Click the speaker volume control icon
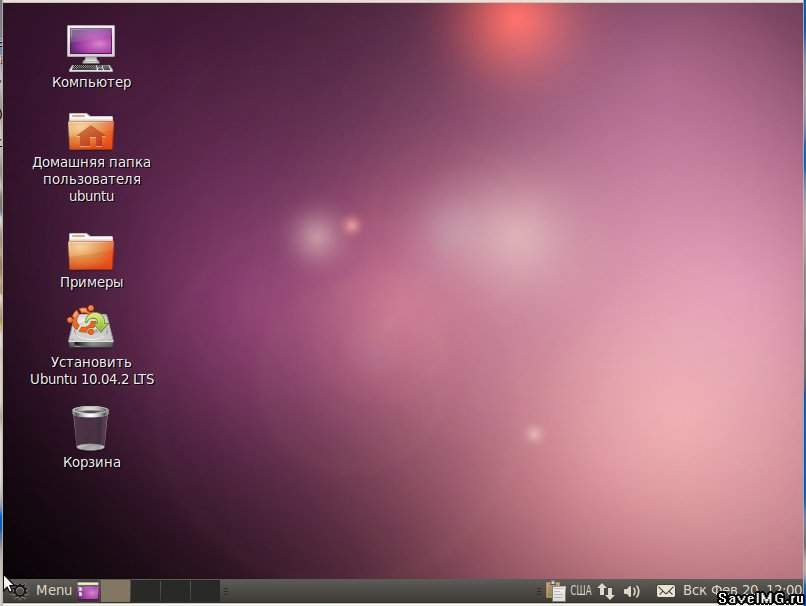Viewport: 806px width, 606px height. (x=631, y=591)
